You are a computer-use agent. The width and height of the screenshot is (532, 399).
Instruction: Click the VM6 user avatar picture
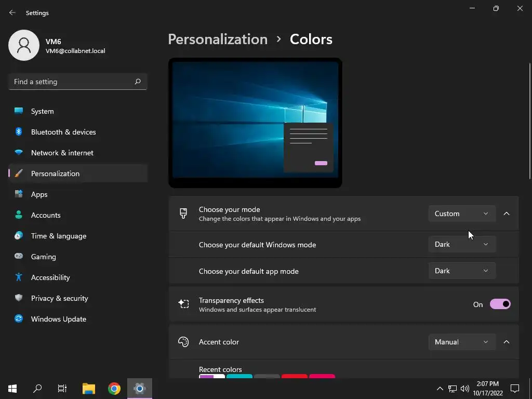coord(24,45)
